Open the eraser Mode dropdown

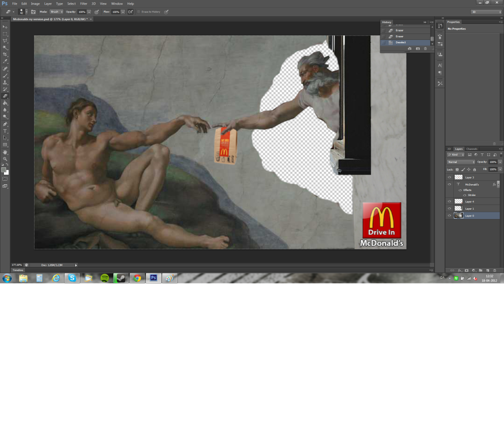point(57,12)
